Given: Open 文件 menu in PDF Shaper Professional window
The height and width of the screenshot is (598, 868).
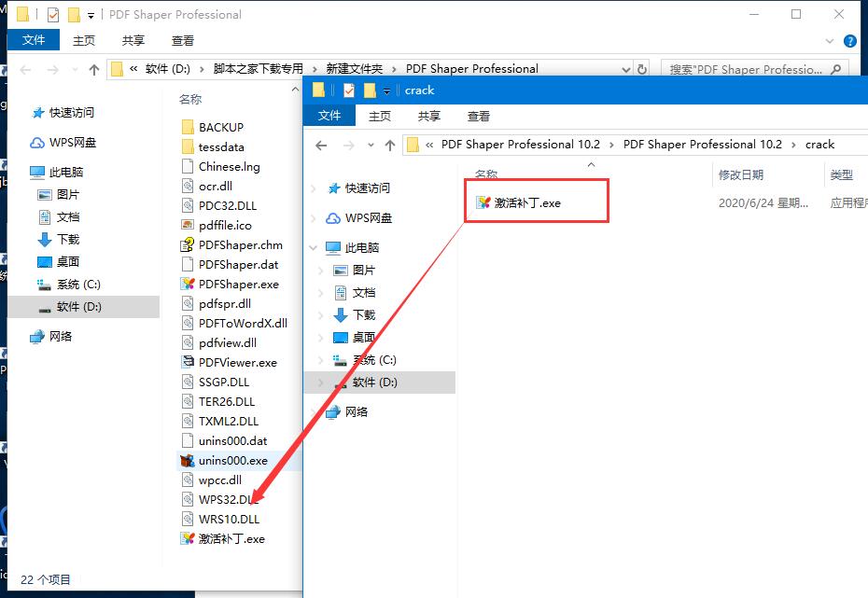Looking at the screenshot, I should coord(34,40).
